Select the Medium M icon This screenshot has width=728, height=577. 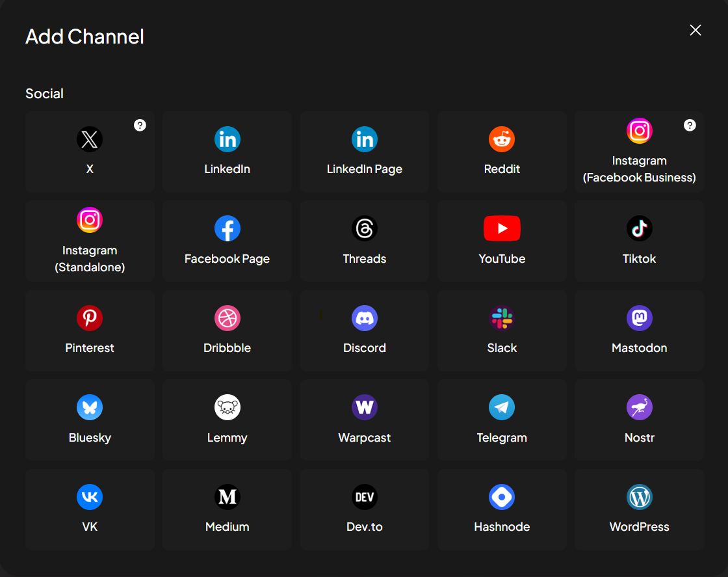point(227,497)
